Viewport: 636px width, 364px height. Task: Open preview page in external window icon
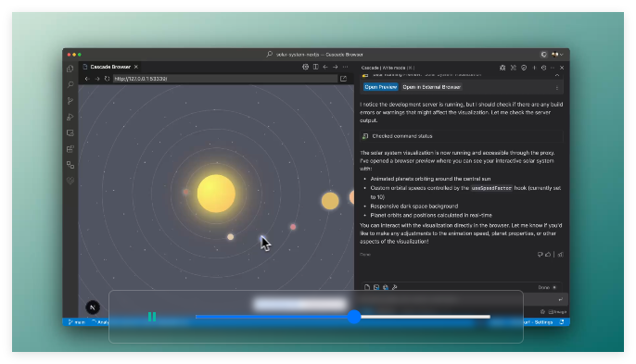[344, 79]
